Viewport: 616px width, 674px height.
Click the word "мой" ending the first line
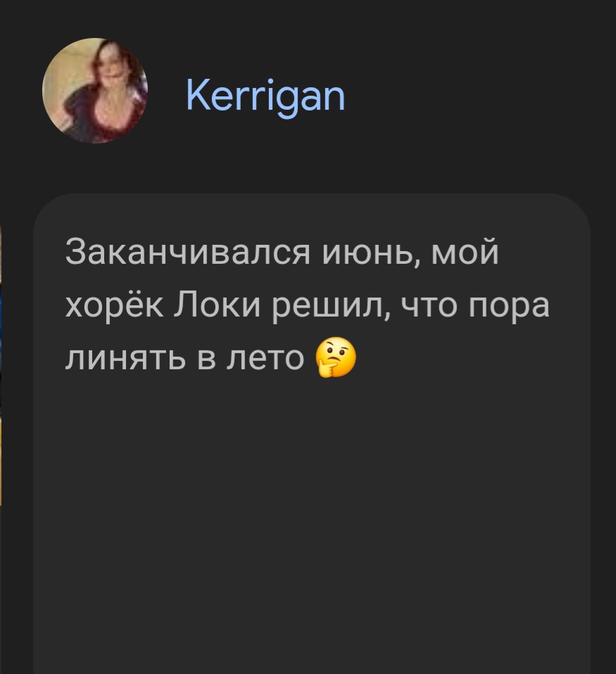[x=465, y=253]
